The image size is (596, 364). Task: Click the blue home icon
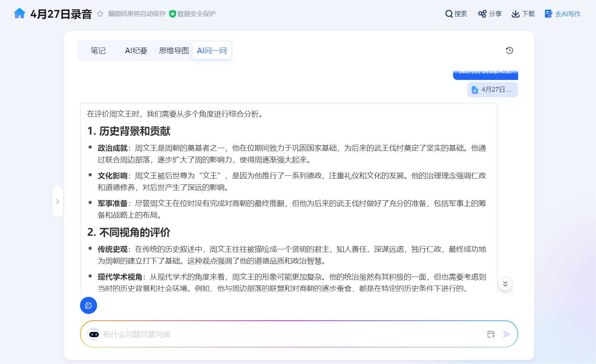click(20, 13)
